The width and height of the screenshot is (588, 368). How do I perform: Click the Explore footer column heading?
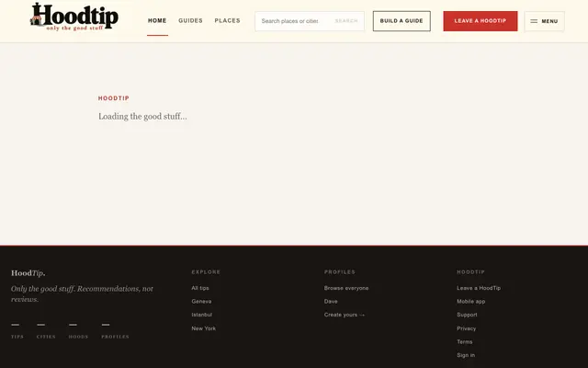pyautogui.click(x=206, y=272)
